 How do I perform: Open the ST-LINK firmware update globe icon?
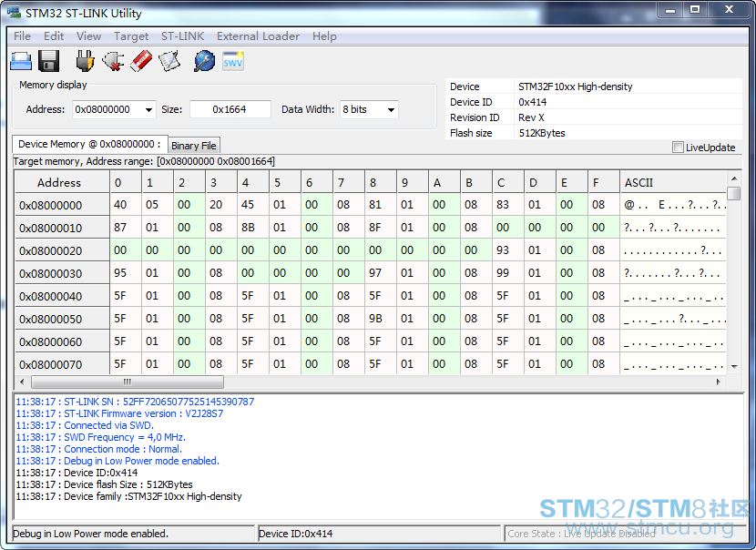click(204, 61)
